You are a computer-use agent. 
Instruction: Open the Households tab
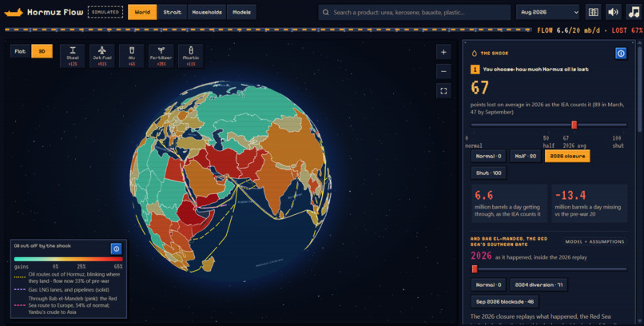[207, 12]
